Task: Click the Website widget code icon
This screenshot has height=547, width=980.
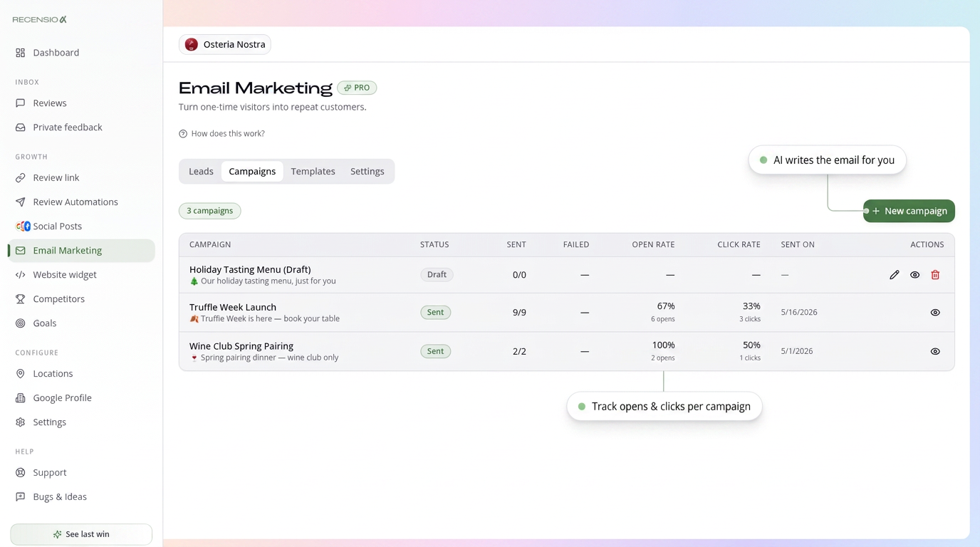Action: pos(21,275)
